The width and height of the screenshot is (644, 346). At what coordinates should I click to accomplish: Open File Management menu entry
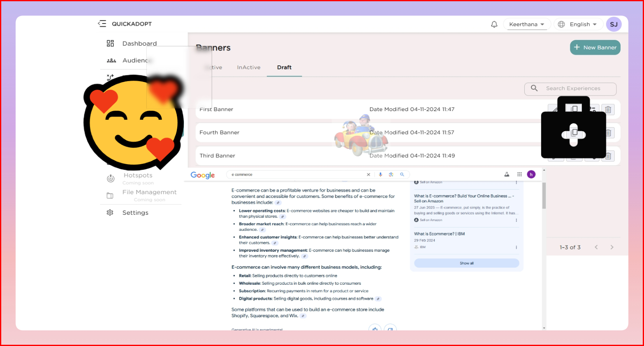[x=149, y=192]
